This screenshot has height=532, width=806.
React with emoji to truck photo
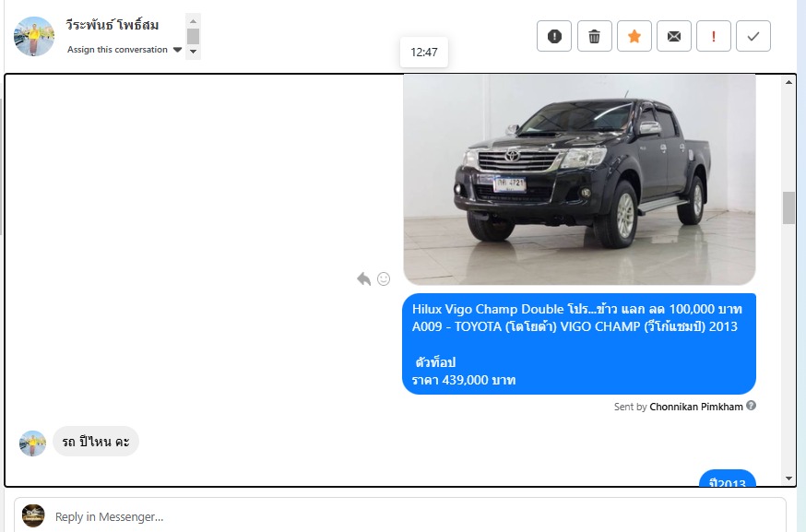(x=384, y=278)
